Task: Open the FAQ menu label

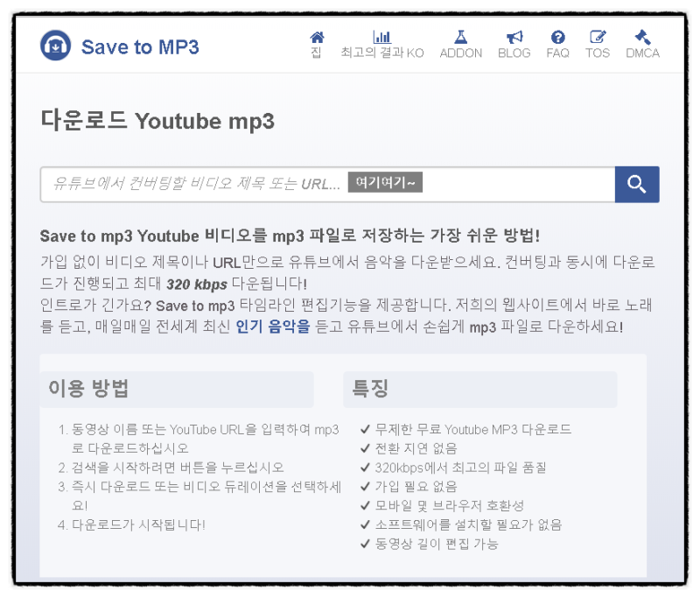Action: tap(557, 53)
